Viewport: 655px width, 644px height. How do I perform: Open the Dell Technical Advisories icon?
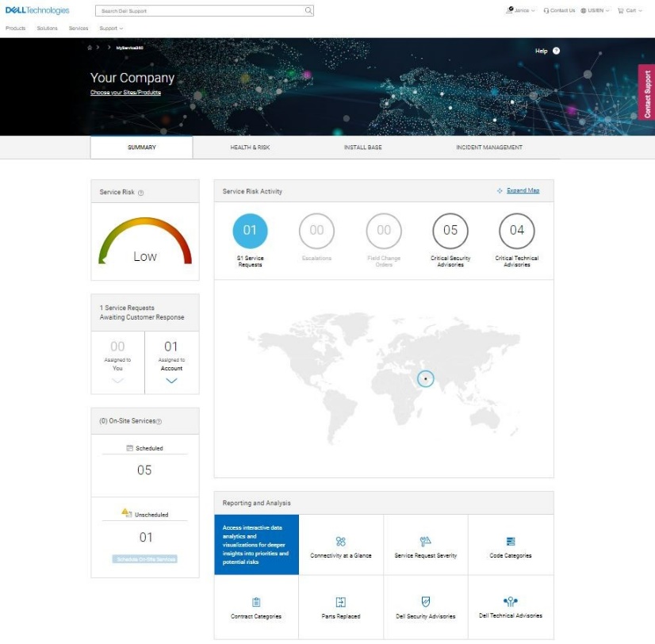(511, 602)
